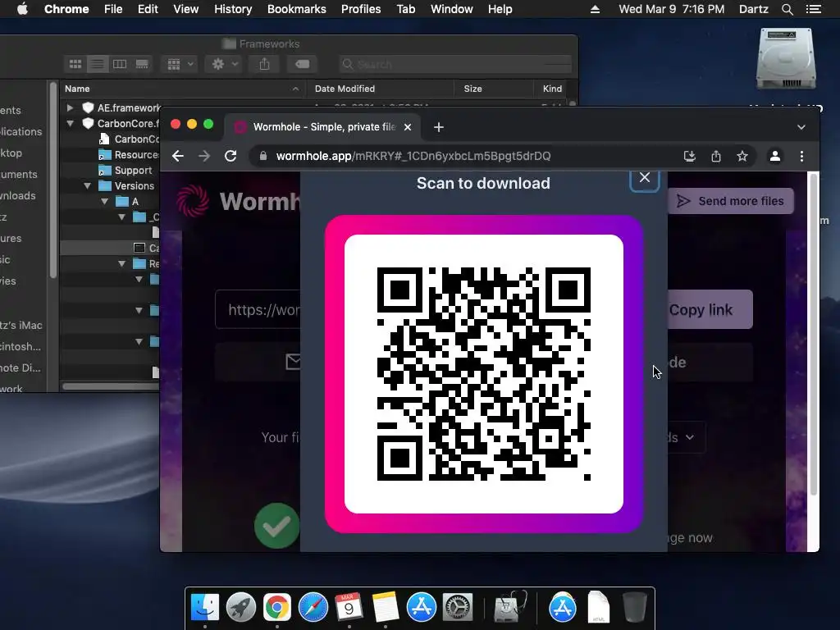Open the Finder action gear dropdown
The image size is (840, 630).
pos(225,64)
